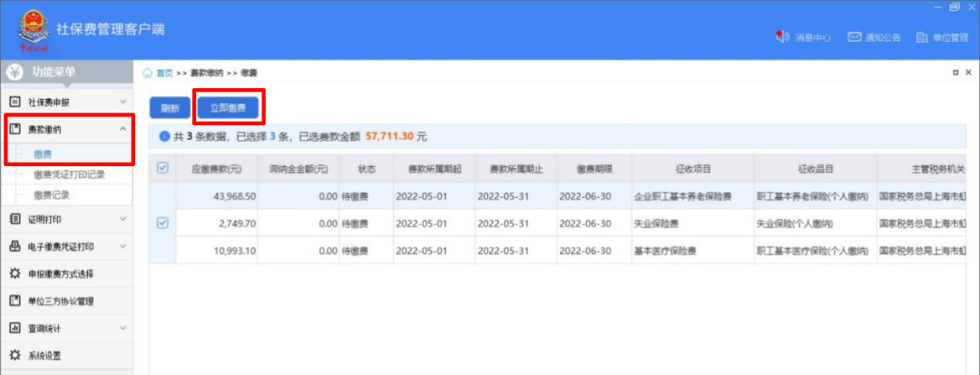The width and height of the screenshot is (980, 375).
Task: Click the 费款缴纳 menu icon
Action: pyautogui.click(x=15, y=129)
